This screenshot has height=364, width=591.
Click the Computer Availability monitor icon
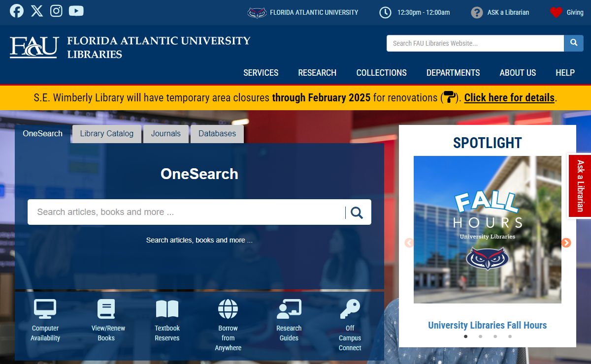(45, 309)
